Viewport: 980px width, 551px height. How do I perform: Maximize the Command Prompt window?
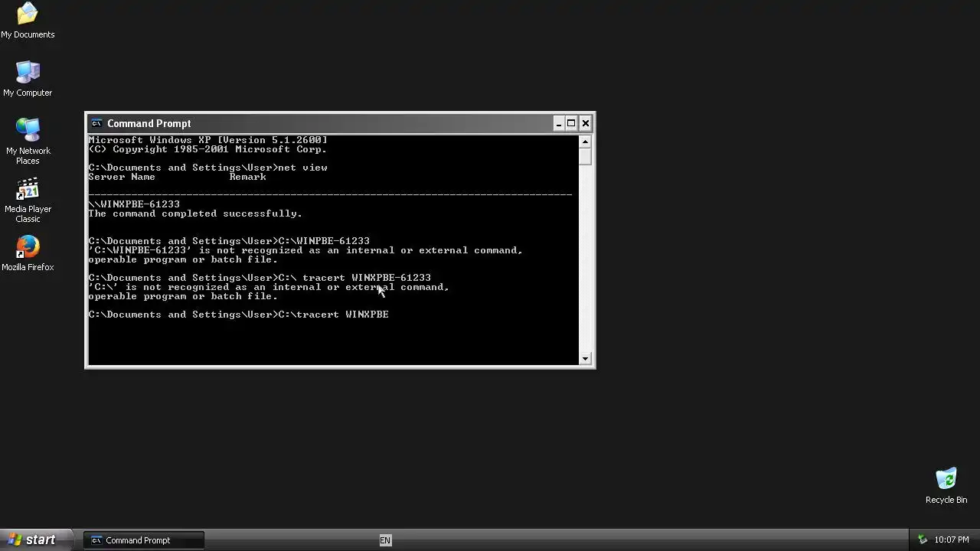[571, 123]
